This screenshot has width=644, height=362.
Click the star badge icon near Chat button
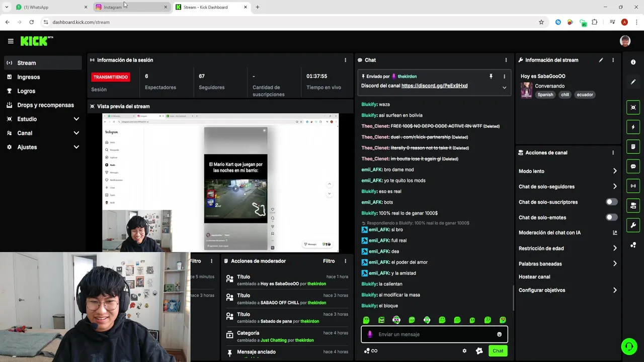[479, 351]
